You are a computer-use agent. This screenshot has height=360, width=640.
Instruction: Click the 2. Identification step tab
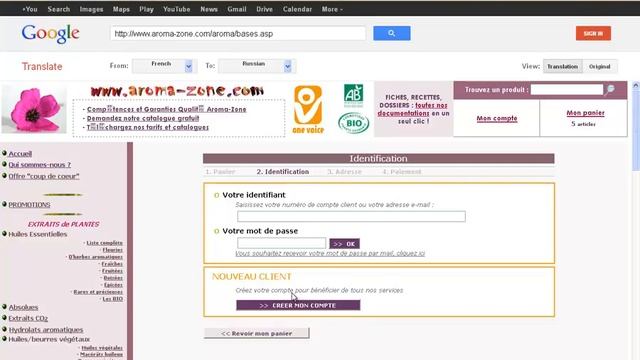coord(282,172)
